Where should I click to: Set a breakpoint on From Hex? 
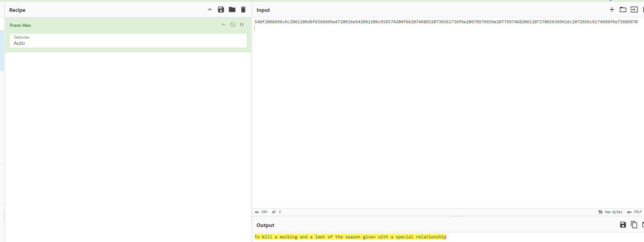point(242,25)
